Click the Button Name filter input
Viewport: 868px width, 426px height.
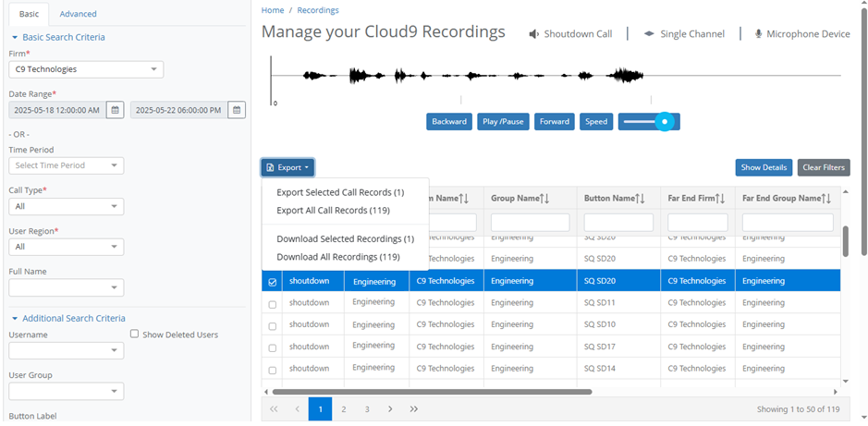point(618,223)
